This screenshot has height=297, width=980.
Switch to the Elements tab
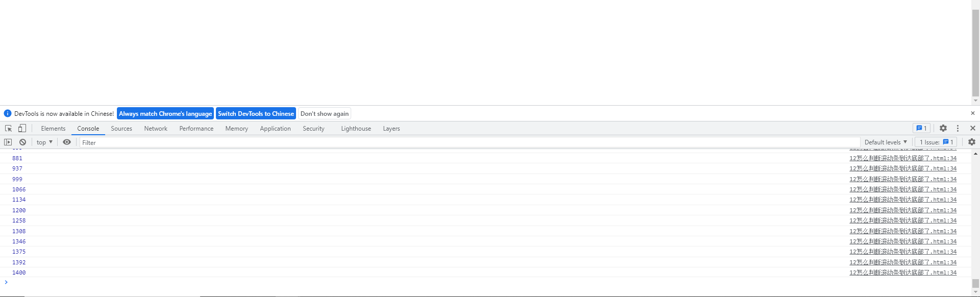[x=53, y=129]
